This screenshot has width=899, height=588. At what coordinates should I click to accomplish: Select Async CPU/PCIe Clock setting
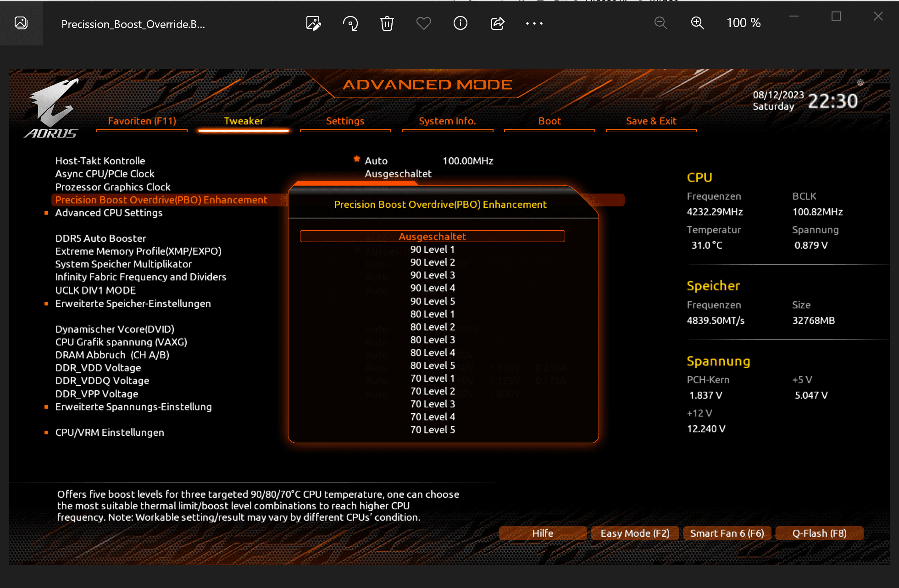(x=105, y=174)
